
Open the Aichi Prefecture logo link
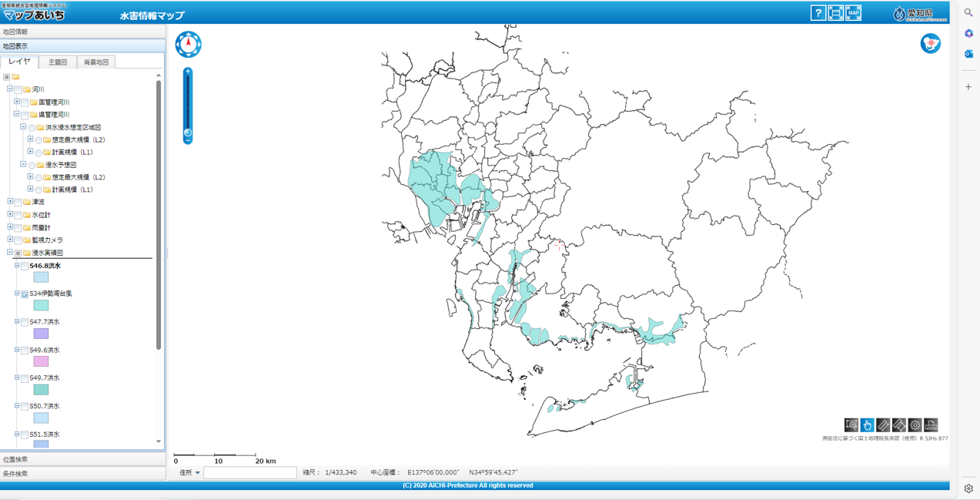pyautogui.click(x=919, y=14)
